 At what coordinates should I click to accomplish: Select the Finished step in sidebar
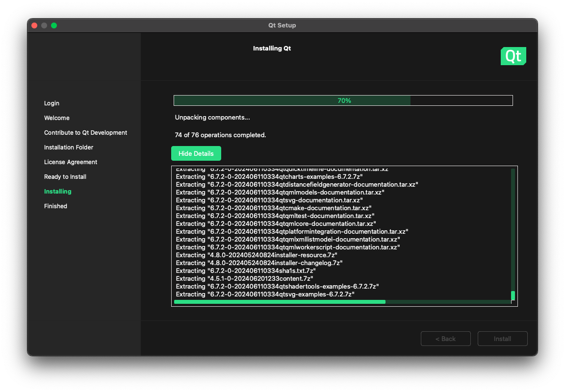55,206
